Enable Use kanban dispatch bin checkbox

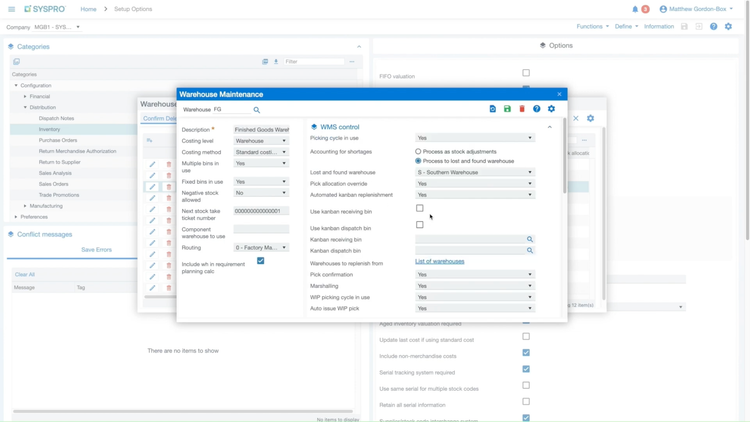point(419,224)
